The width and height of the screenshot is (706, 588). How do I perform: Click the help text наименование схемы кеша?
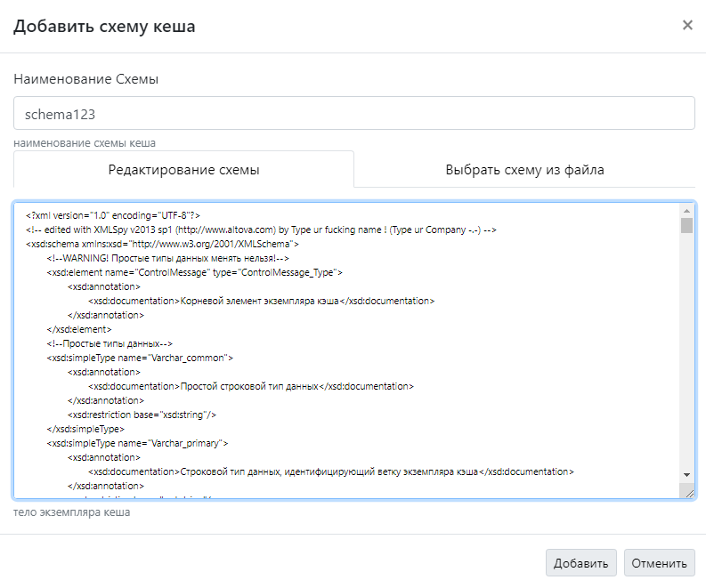click(85, 142)
